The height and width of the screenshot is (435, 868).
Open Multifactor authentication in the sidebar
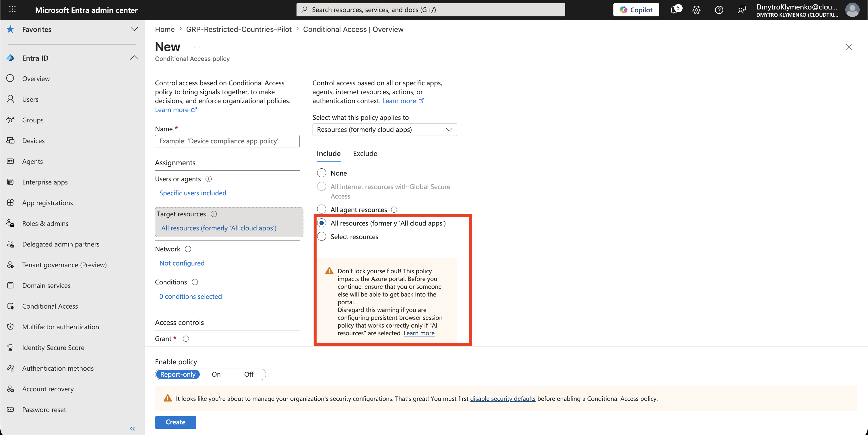pos(61,327)
